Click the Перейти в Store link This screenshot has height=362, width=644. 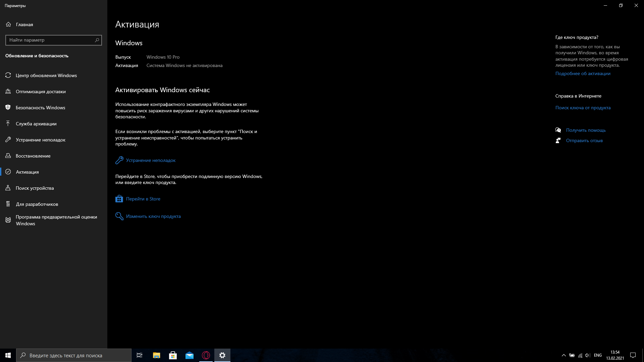(143, 199)
